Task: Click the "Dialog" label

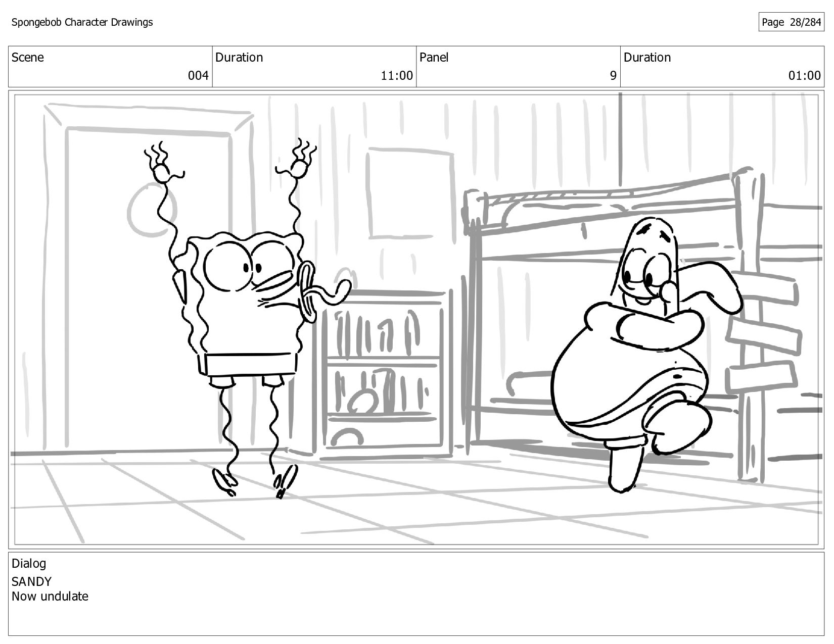Action: point(29,564)
